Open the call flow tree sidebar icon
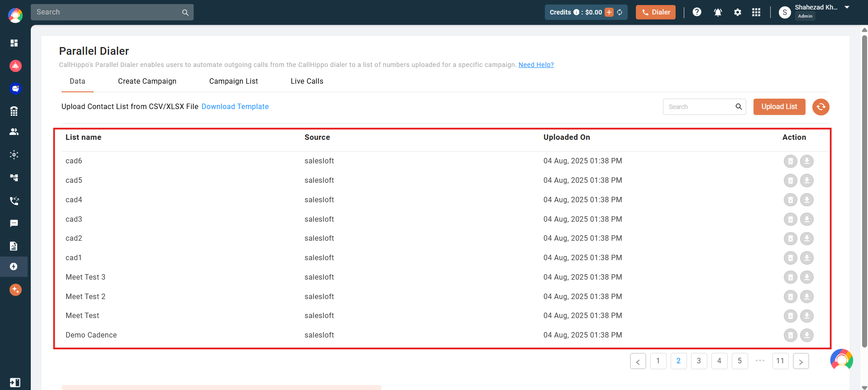The image size is (868, 390). pos(14,178)
